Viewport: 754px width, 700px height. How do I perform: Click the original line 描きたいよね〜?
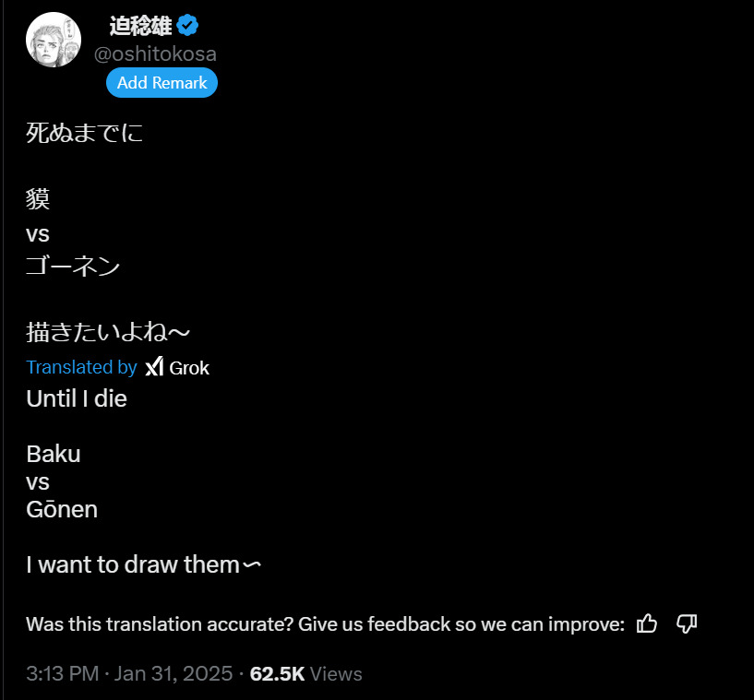click(x=108, y=333)
